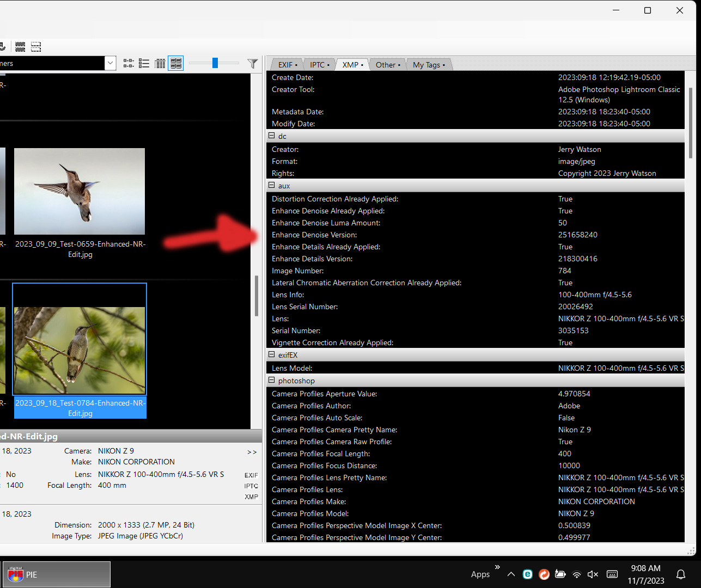Select Camera Profiles Focal Length row
Screen dimensions: 701x588
pos(476,454)
